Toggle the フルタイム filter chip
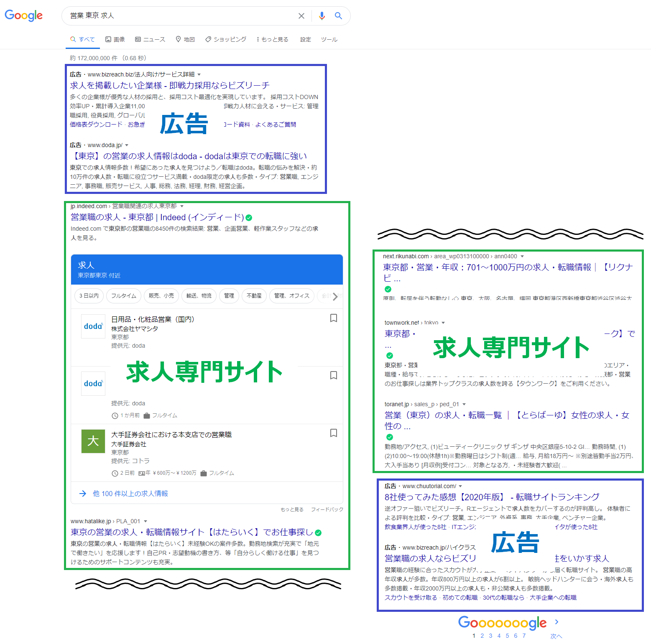651x644 pixels. (x=124, y=296)
